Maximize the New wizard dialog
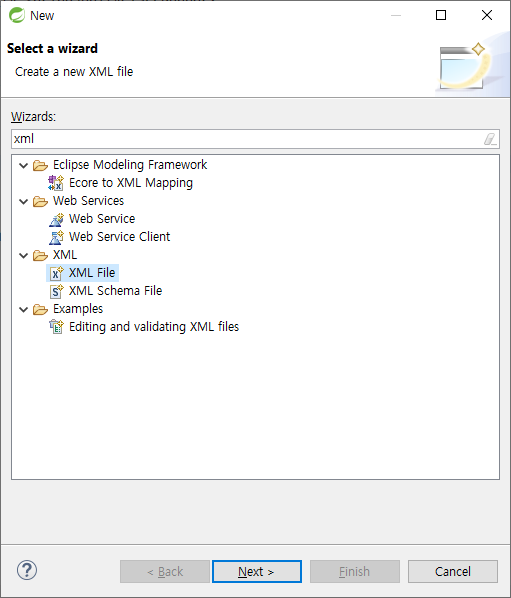This screenshot has width=511, height=598. pos(441,15)
